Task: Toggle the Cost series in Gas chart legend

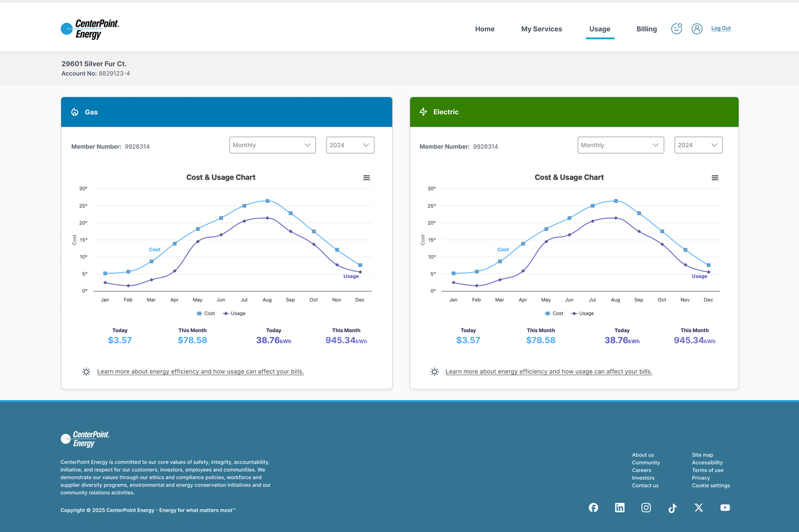Action: [206, 314]
